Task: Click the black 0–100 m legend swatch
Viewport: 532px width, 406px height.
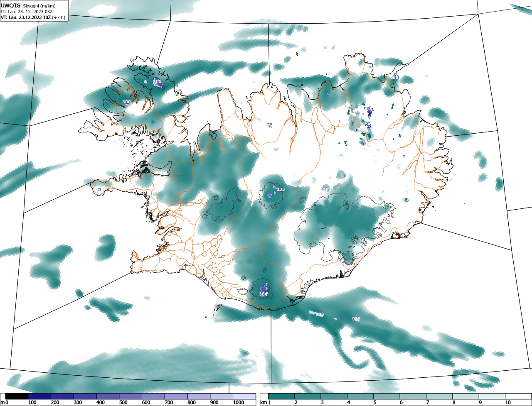Action: [x=17, y=396]
